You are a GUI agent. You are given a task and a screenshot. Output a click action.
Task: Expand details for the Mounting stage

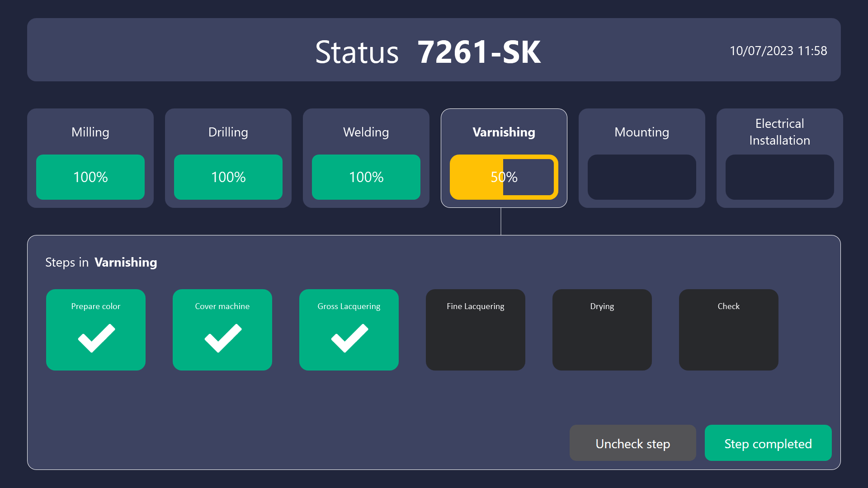pyautogui.click(x=642, y=158)
